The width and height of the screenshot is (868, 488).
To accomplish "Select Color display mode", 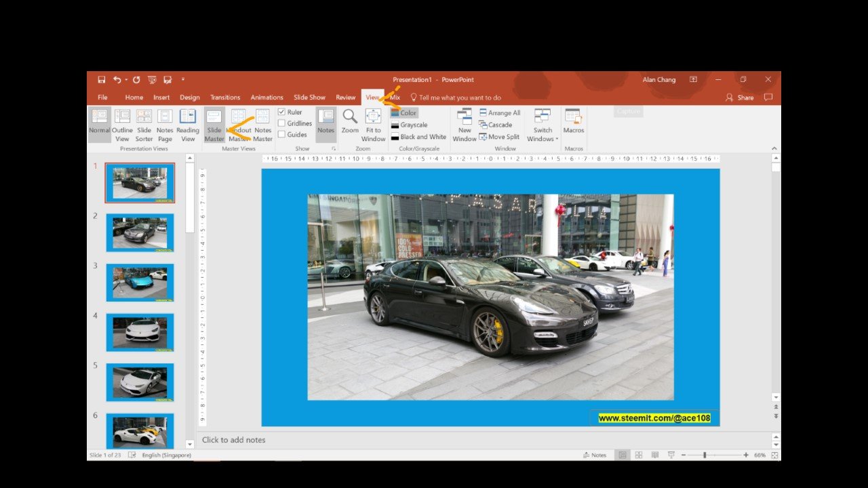I will click(404, 113).
